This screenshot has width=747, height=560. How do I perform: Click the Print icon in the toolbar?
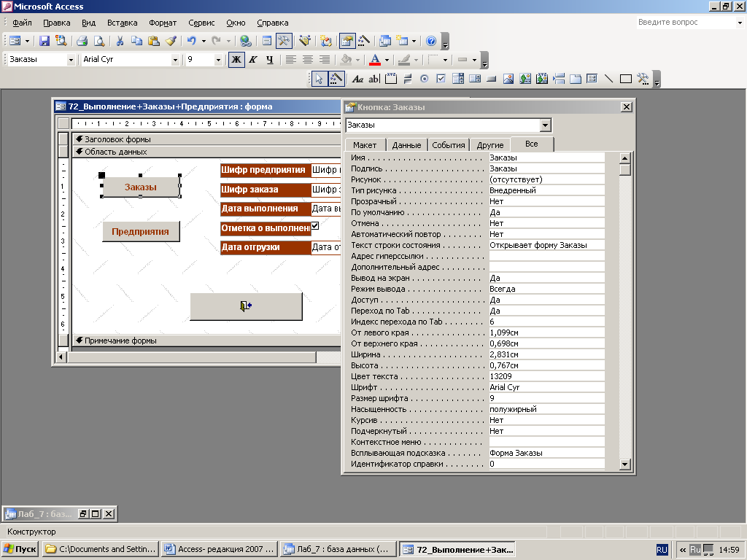tap(82, 41)
